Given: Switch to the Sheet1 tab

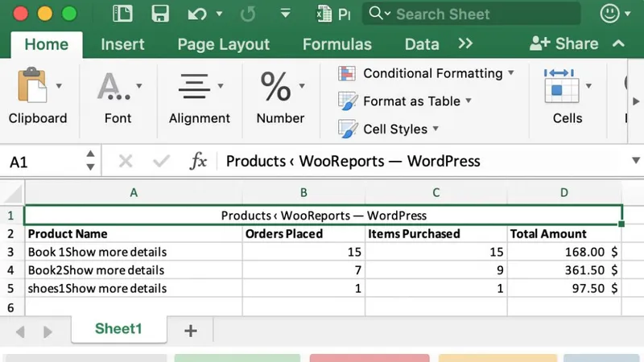Looking at the screenshot, I should [118, 329].
